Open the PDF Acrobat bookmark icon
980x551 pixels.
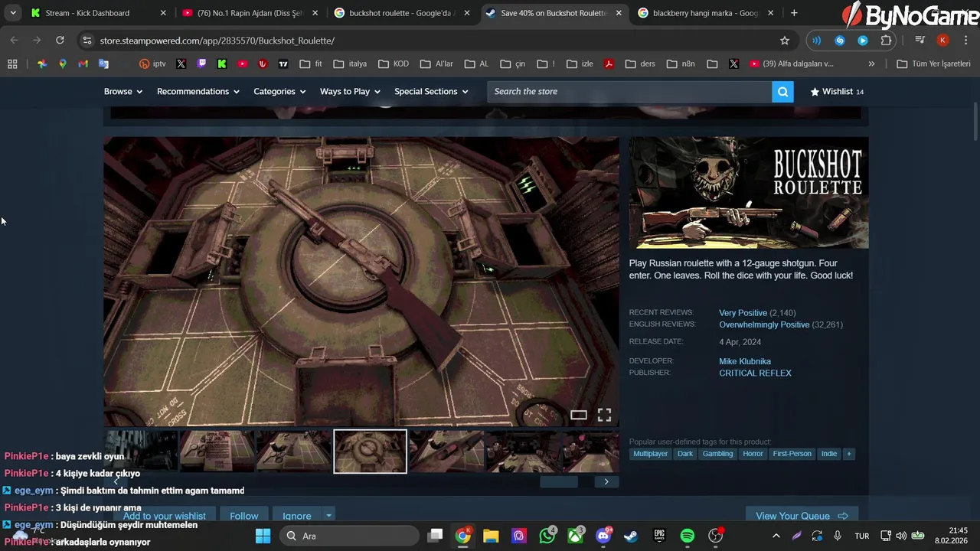[609, 64]
